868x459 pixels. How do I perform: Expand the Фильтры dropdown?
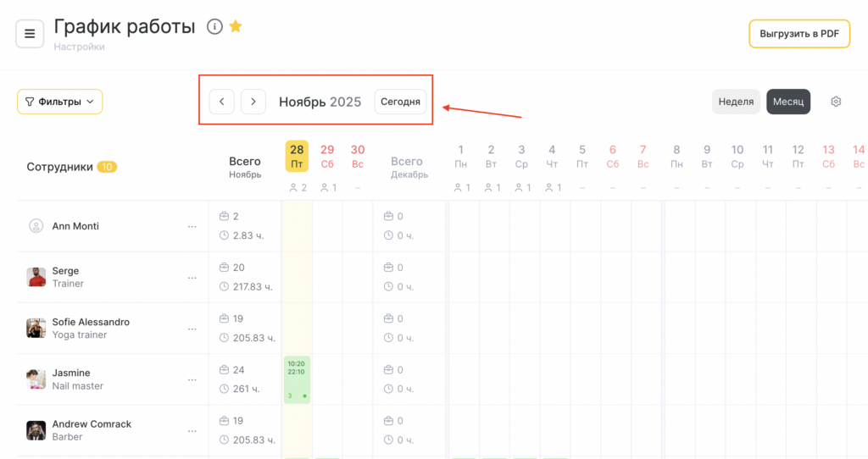coord(59,102)
